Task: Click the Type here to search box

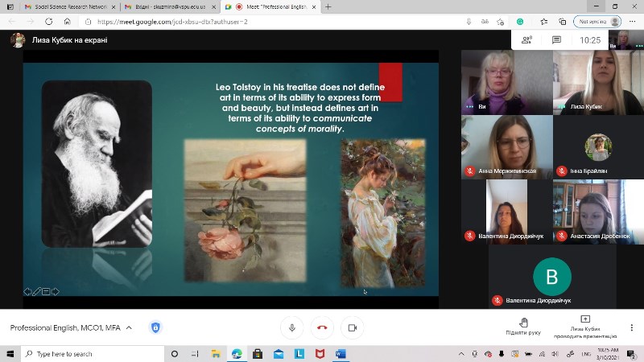Action: tap(93, 354)
